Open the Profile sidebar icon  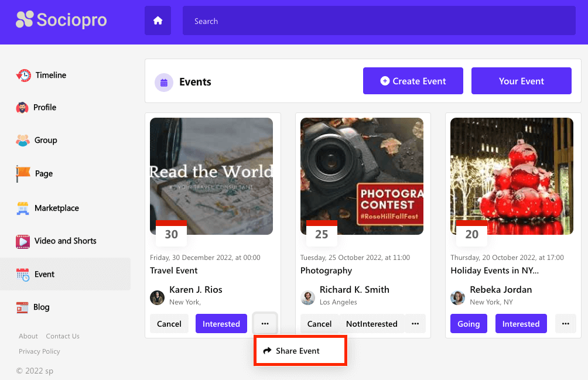[x=23, y=108]
